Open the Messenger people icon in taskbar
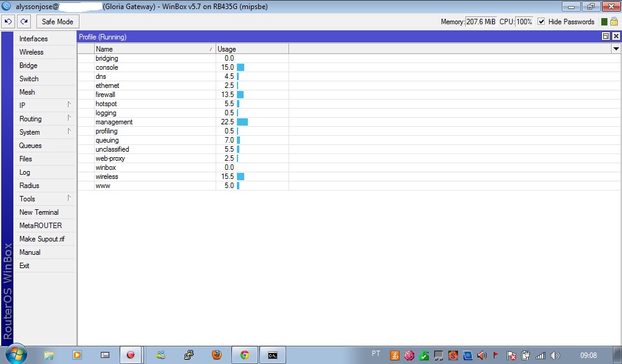This screenshot has width=622, height=364. 160,355
